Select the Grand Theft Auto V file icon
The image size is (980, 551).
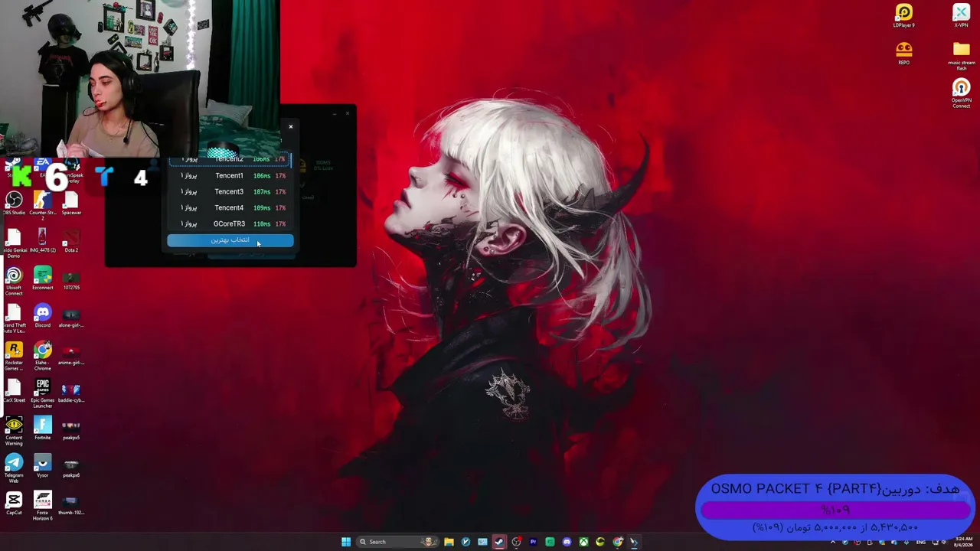tap(14, 318)
